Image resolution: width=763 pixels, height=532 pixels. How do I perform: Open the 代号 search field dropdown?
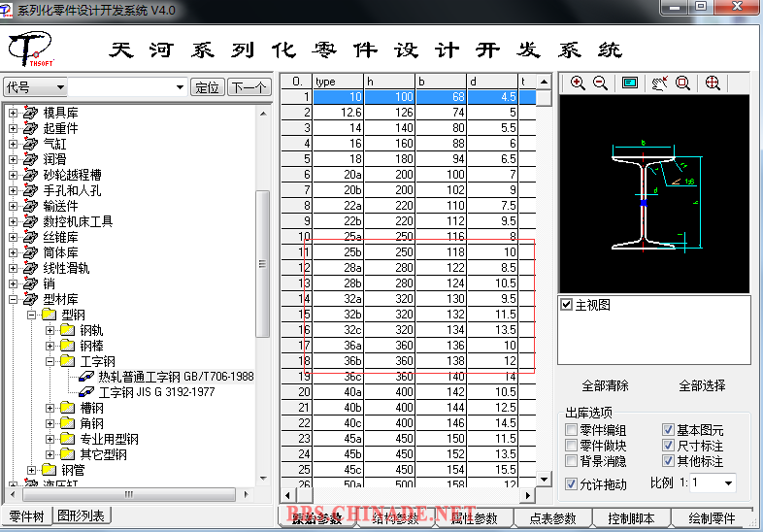pos(60,87)
